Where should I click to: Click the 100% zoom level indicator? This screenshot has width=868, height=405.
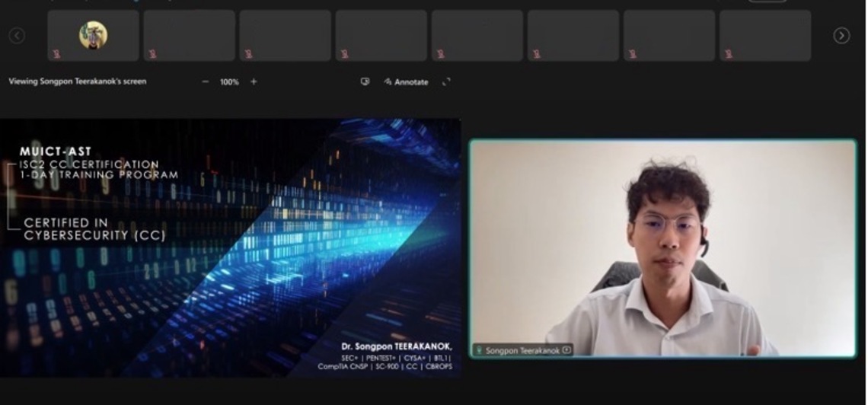229,81
